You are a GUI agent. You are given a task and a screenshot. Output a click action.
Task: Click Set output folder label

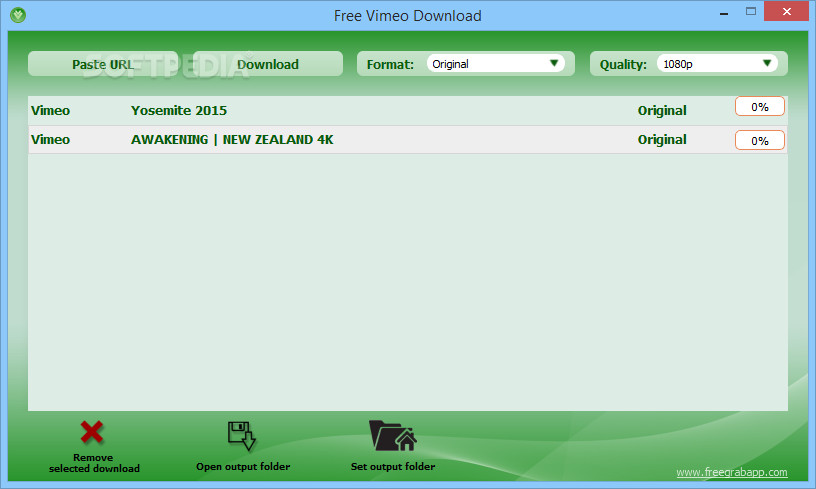(393, 466)
